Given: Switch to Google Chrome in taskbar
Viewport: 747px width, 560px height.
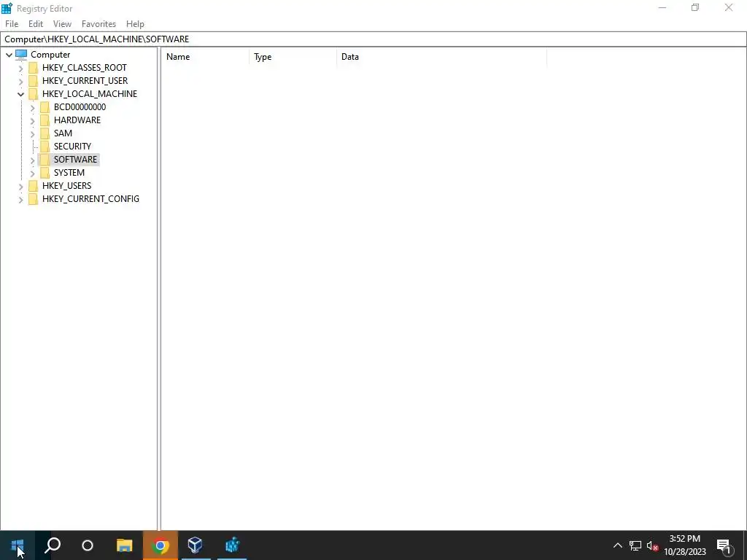Looking at the screenshot, I should (160, 545).
